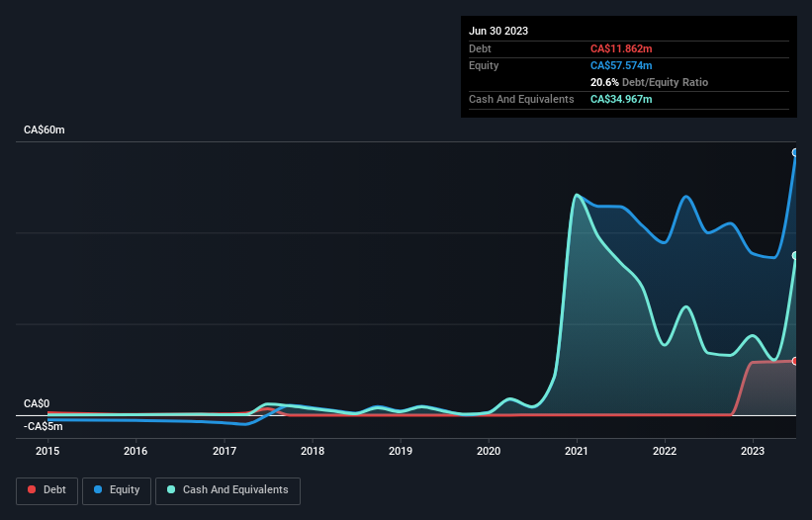Viewport: 812px width, 520px height.
Task: Click the 2018 x-axis label
Action: coord(313,451)
